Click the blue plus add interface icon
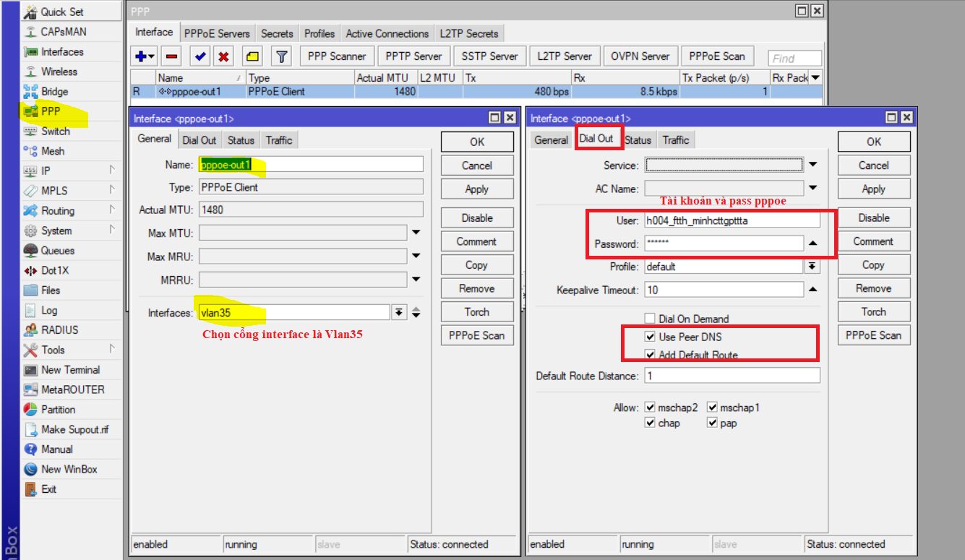Screen dimensions: 965x560 [142, 56]
